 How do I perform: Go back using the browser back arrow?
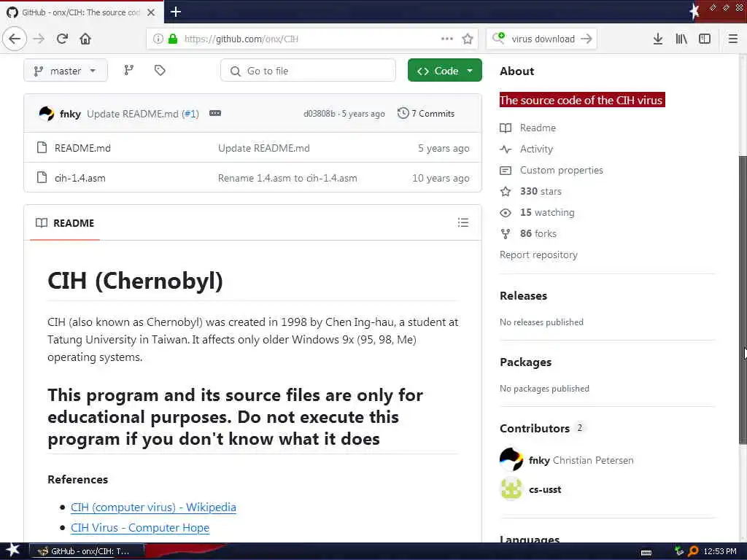pyautogui.click(x=15, y=39)
